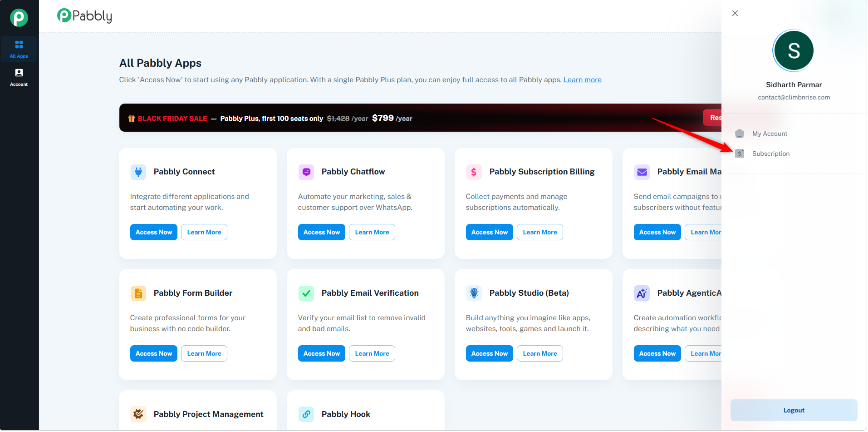Screen dimensions: 868x432
Task: Open Account in the left sidebar
Action: pos(19,77)
